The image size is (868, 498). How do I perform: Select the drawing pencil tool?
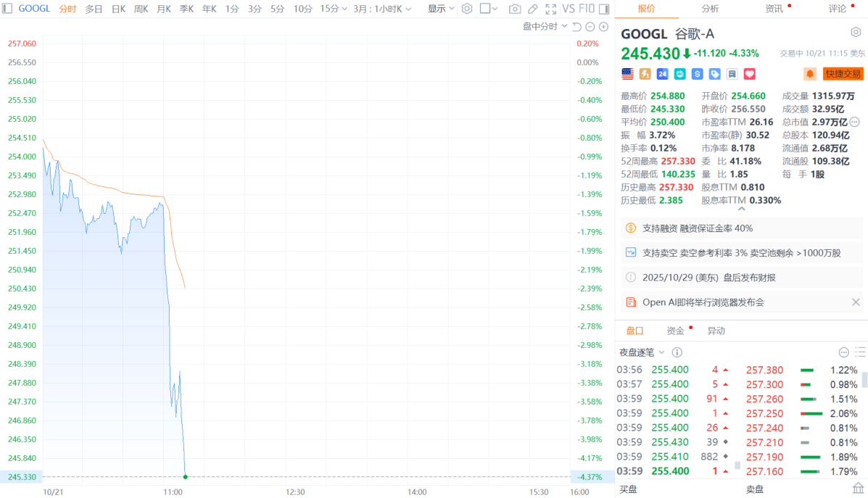(532, 9)
